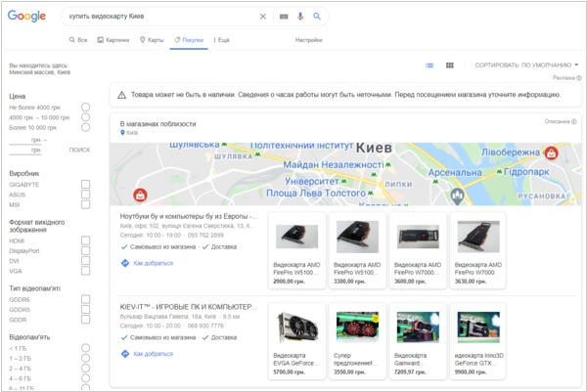Viewport: 587px width, 392px height.
Task: Click the Описание info icon
Action: (574, 121)
